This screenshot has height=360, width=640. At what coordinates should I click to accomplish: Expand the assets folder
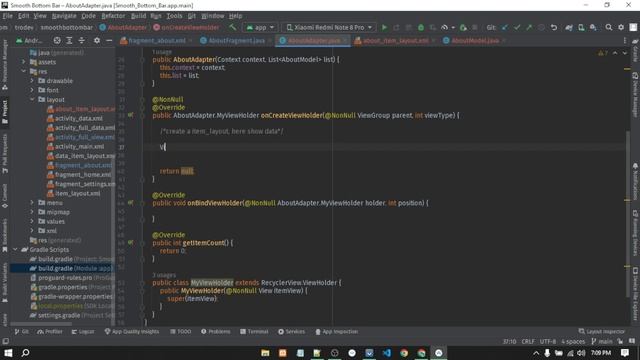point(24,62)
